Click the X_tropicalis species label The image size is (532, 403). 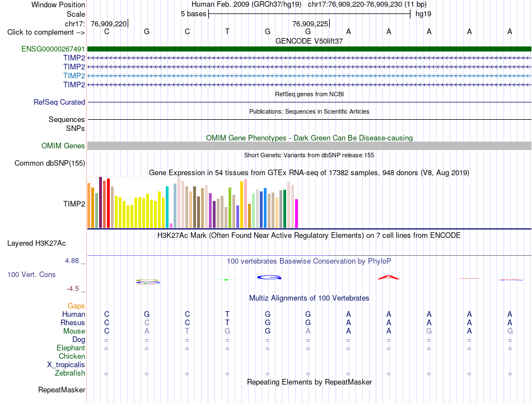tap(66, 365)
